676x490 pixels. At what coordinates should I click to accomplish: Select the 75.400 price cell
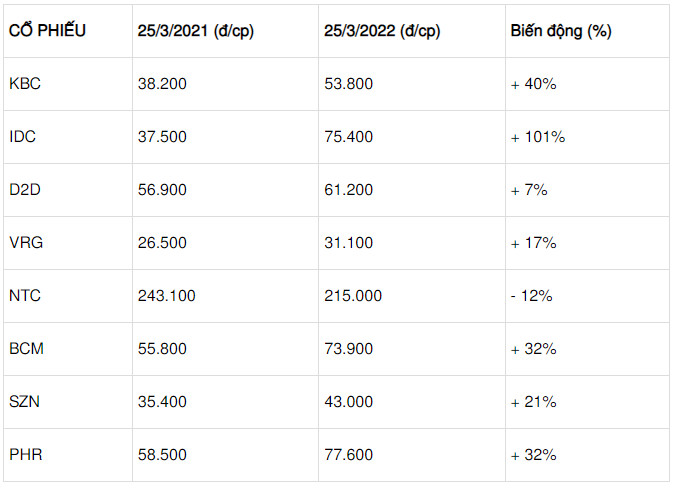(348, 137)
